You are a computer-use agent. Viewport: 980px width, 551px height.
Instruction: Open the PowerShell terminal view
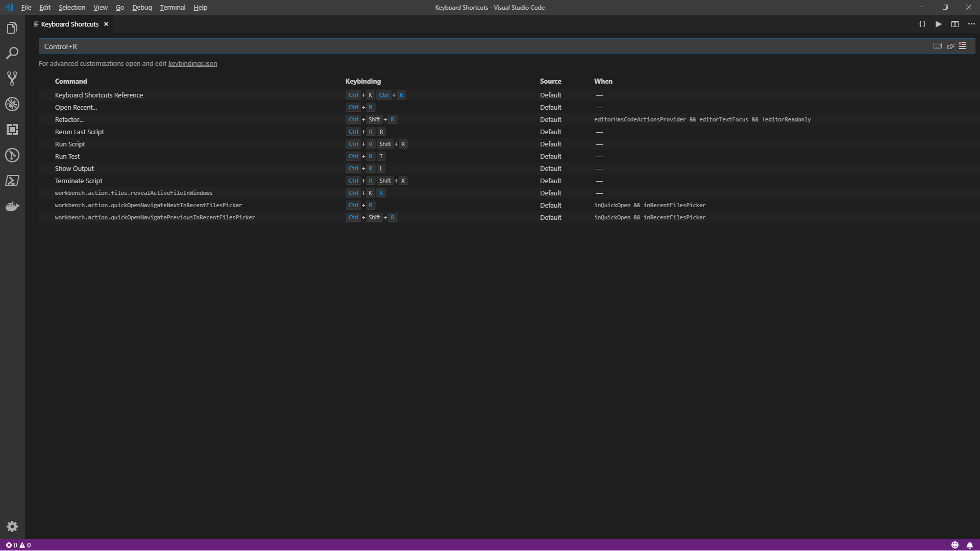tap(12, 181)
